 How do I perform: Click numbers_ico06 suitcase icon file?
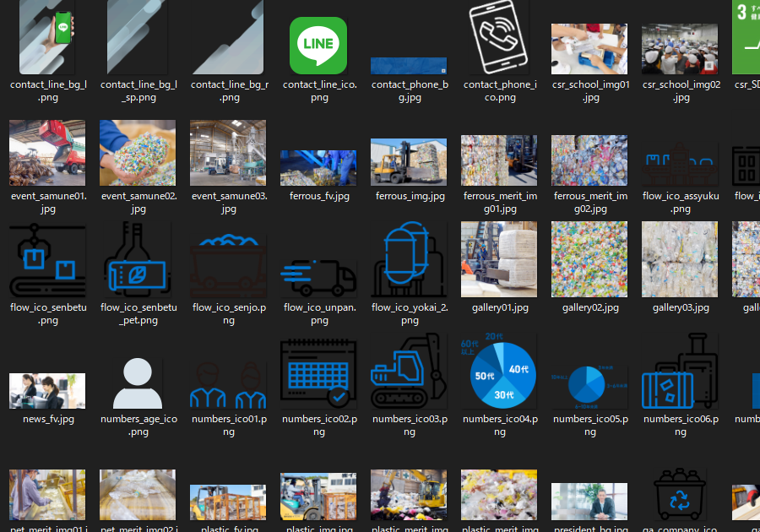[x=680, y=372]
